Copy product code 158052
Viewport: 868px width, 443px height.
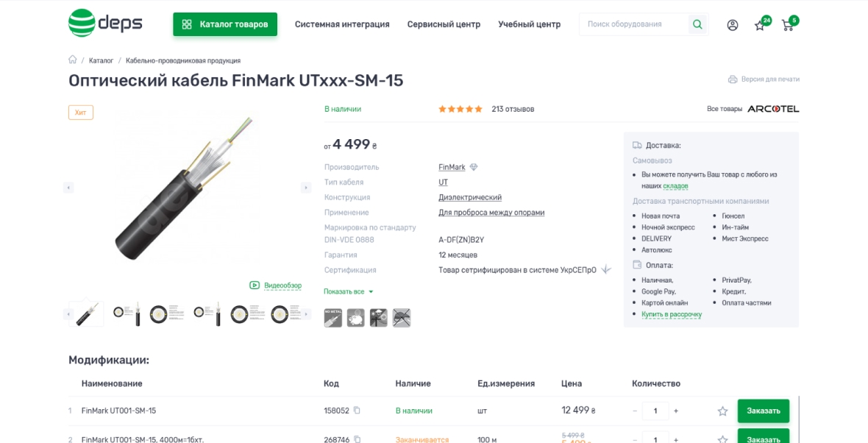[357, 411]
